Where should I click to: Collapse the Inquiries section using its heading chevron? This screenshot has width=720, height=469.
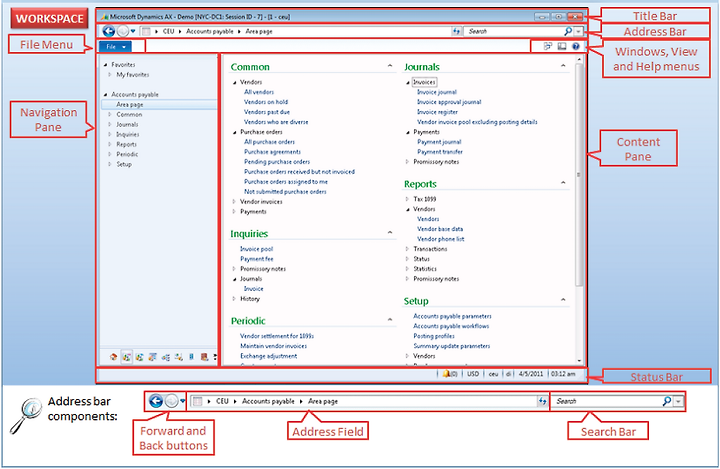tap(390, 232)
